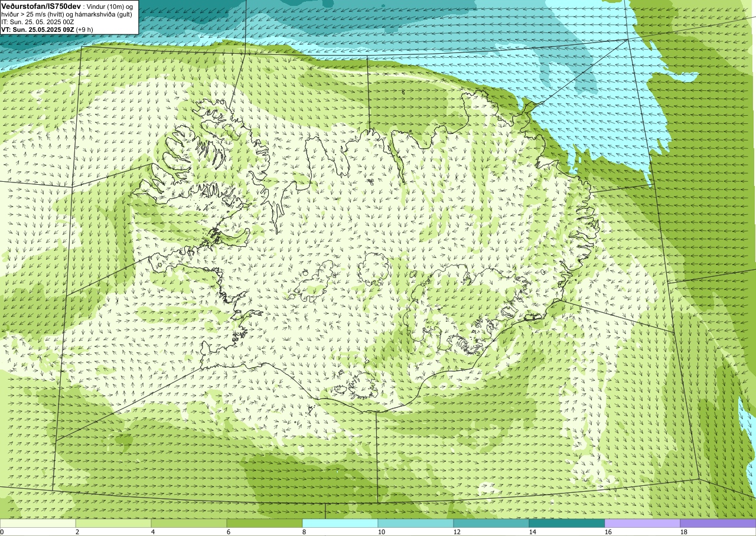Screen dimensions: 756x536
Task: Choose the dark teal 14–16 m/s legend swatch
Action: [x=567, y=523]
